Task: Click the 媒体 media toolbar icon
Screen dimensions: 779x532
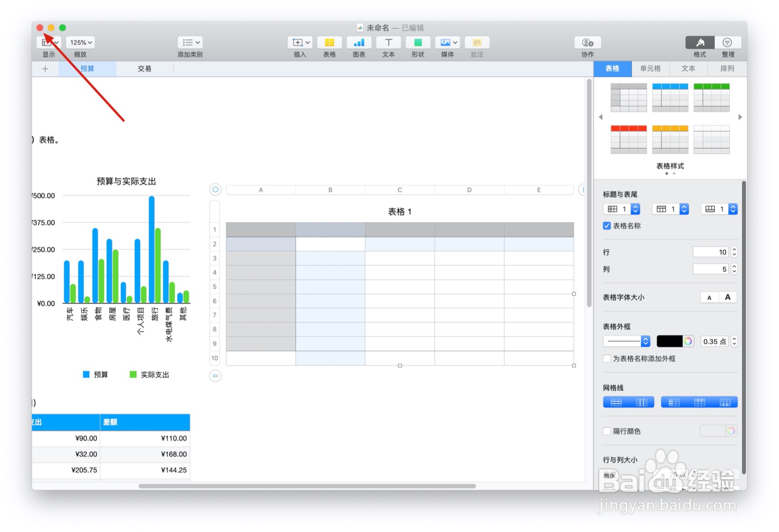Action: (x=447, y=42)
